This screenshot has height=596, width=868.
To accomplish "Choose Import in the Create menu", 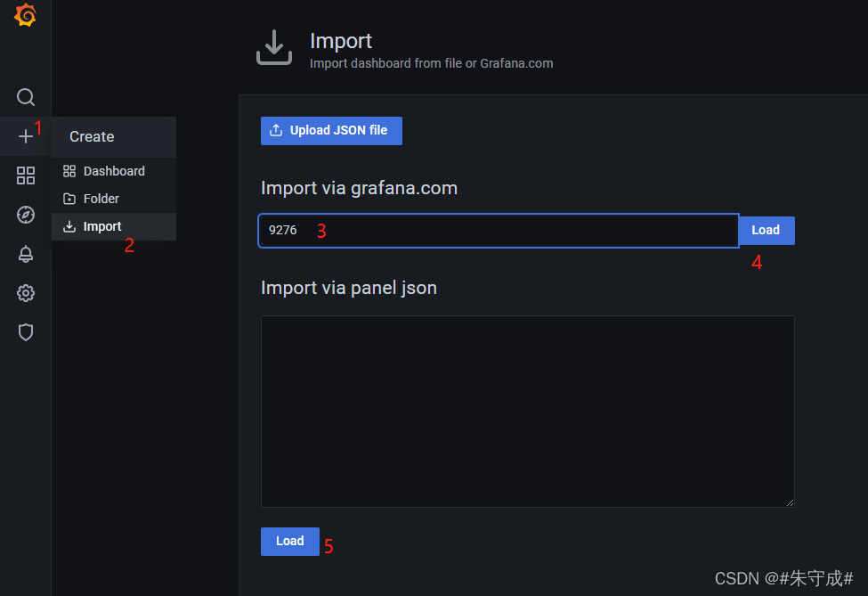I will click(101, 226).
